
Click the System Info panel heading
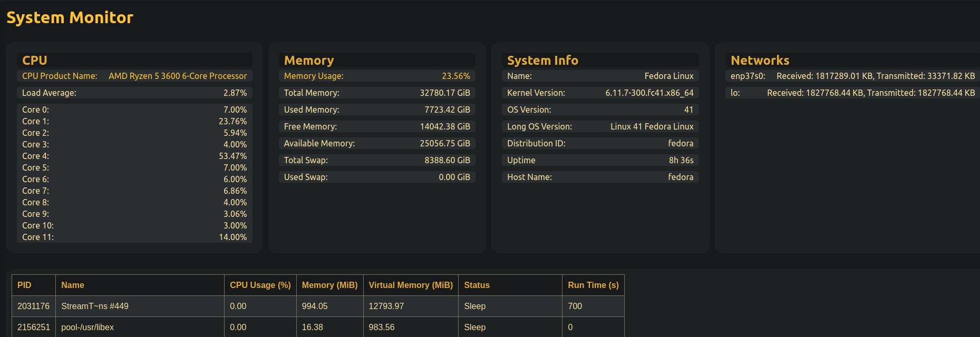pyautogui.click(x=600, y=60)
